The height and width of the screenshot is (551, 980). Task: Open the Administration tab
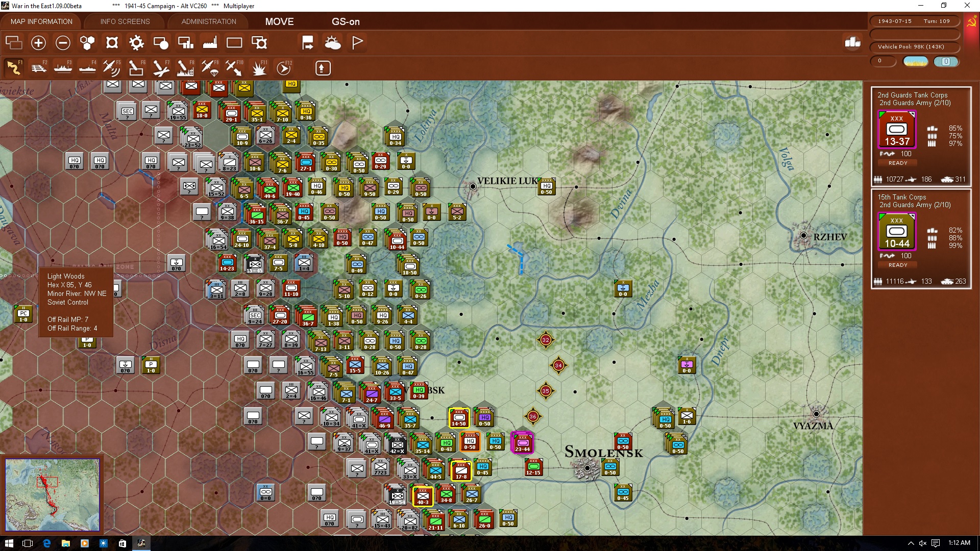pyautogui.click(x=209, y=21)
